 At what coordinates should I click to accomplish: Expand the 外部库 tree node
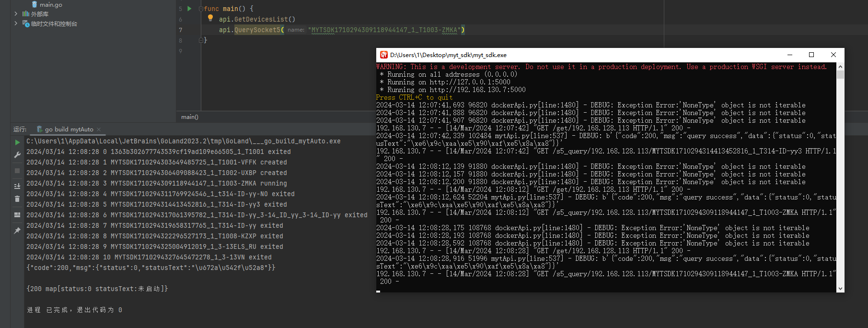(x=16, y=14)
